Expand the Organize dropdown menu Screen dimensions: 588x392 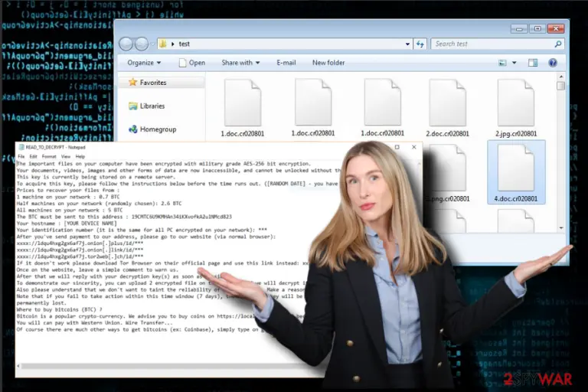[x=144, y=63]
